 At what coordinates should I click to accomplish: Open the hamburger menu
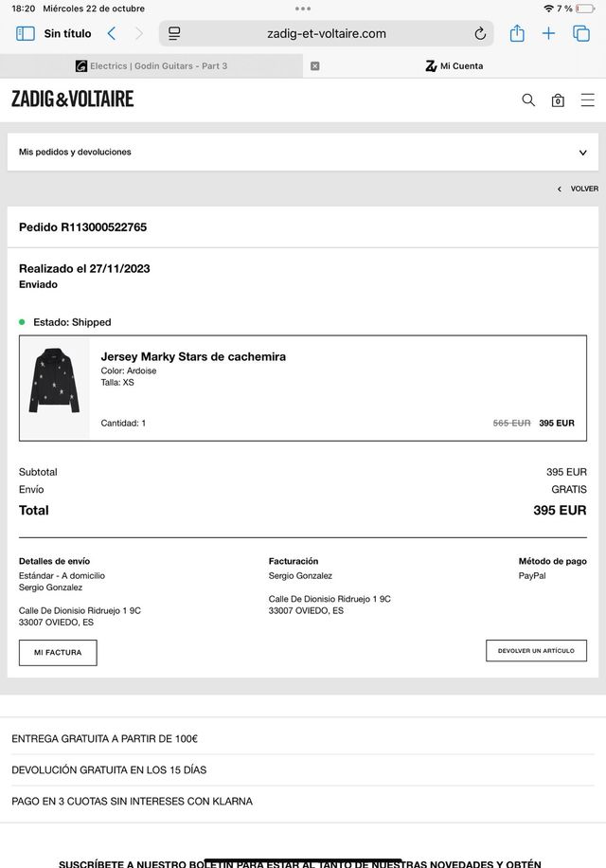588,99
